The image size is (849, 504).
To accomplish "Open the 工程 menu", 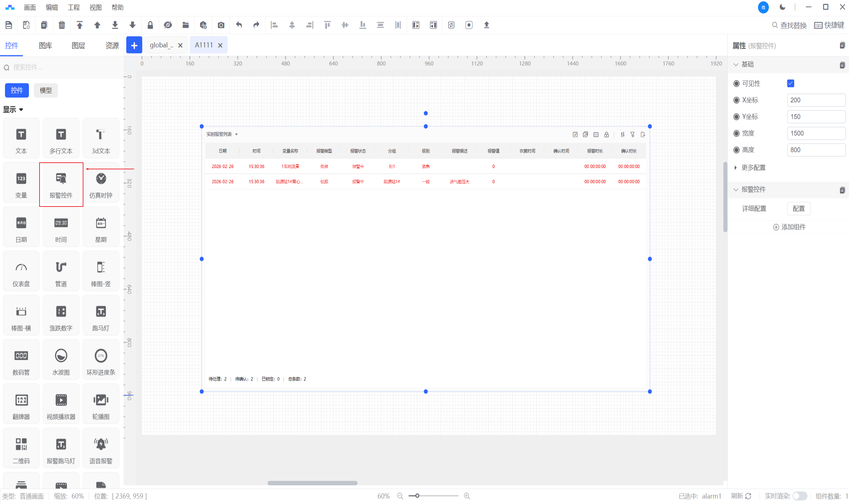I will [73, 7].
